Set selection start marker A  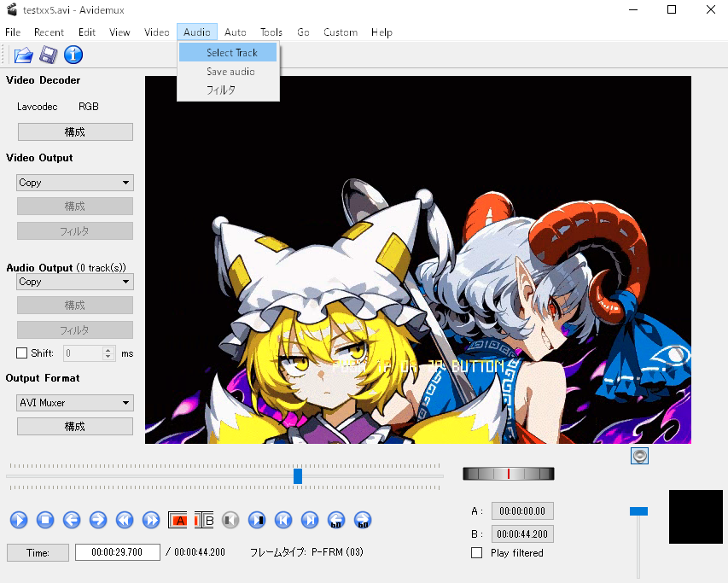click(178, 520)
